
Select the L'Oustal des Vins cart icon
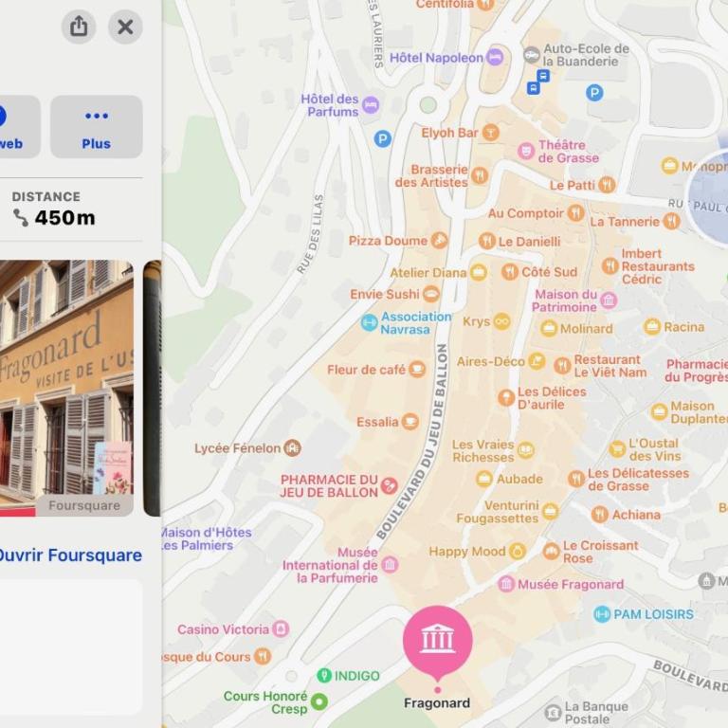click(x=617, y=449)
